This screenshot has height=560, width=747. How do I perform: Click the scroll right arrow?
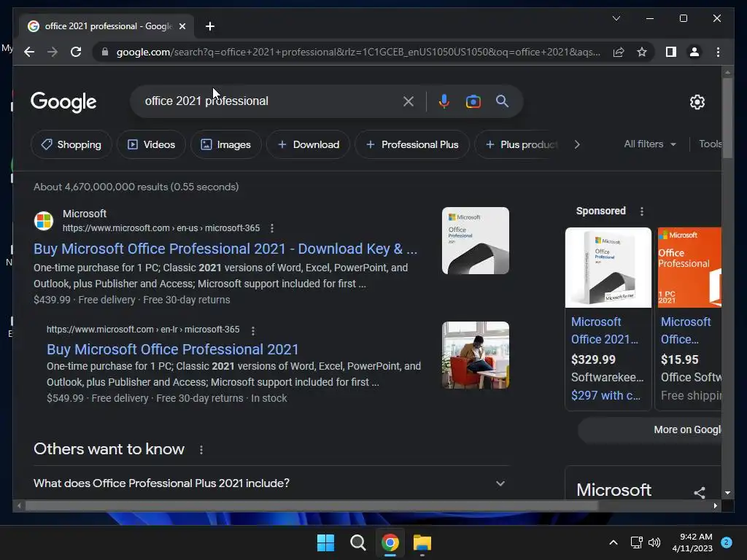[715, 506]
